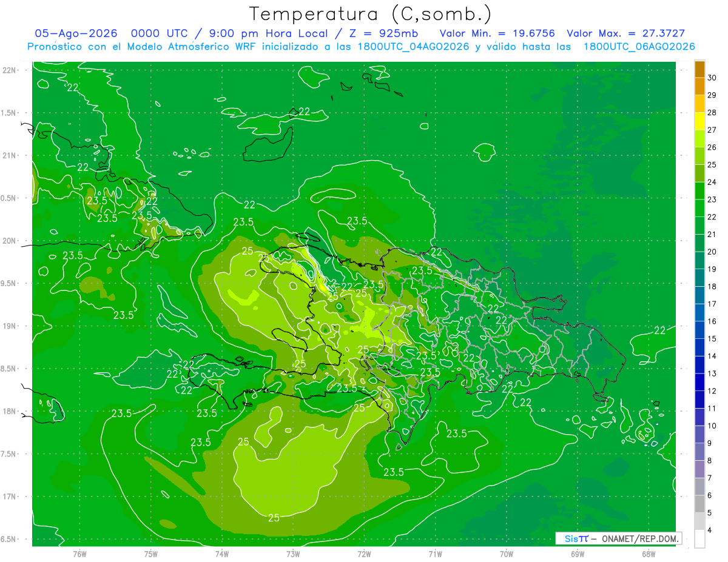Click the '7.5N' latitude axis label
This screenshot has height=562, width=728.
tap(9, 454)
